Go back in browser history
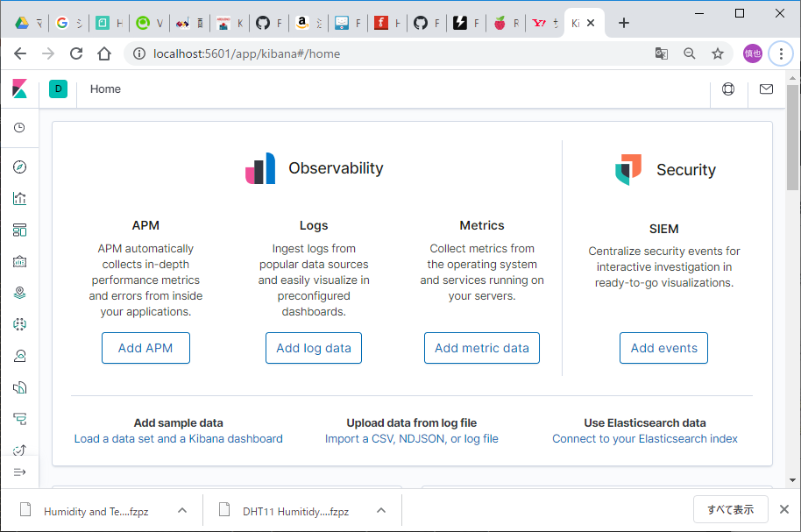 pyautogui.click(x=20, y=53)
